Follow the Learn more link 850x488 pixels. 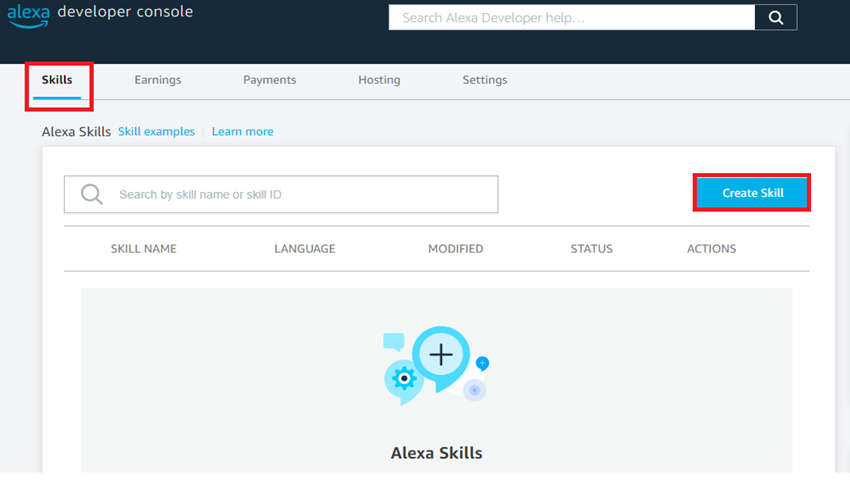click(242, 132)
